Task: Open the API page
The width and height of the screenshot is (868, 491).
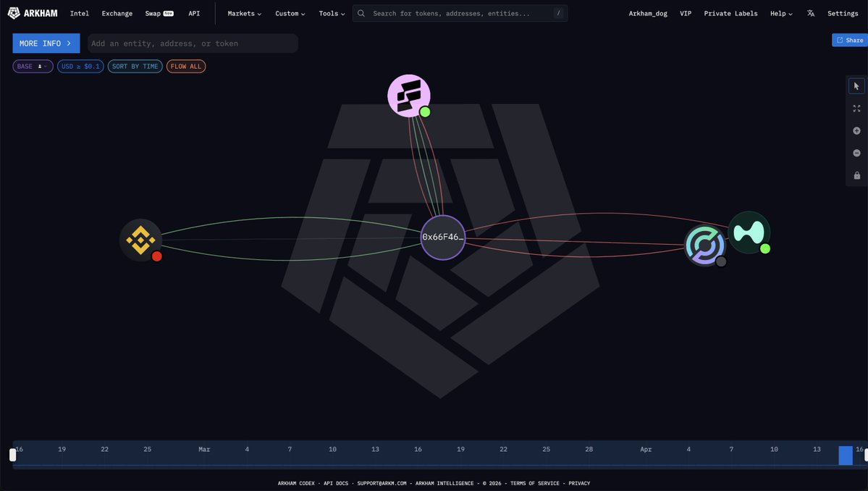Action: point(194,13)
